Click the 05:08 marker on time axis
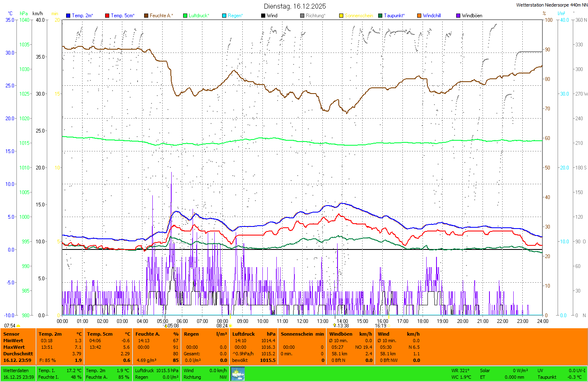The image size is (588, 382). 173,326
